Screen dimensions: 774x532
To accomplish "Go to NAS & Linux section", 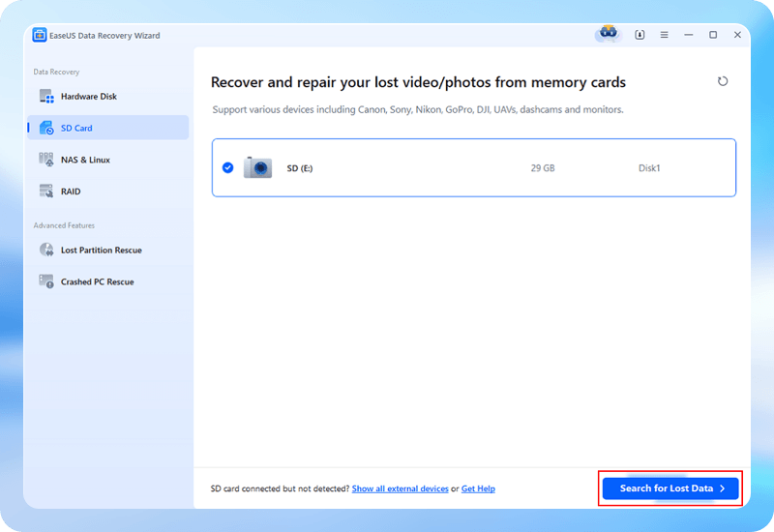I will coord(85,160).
